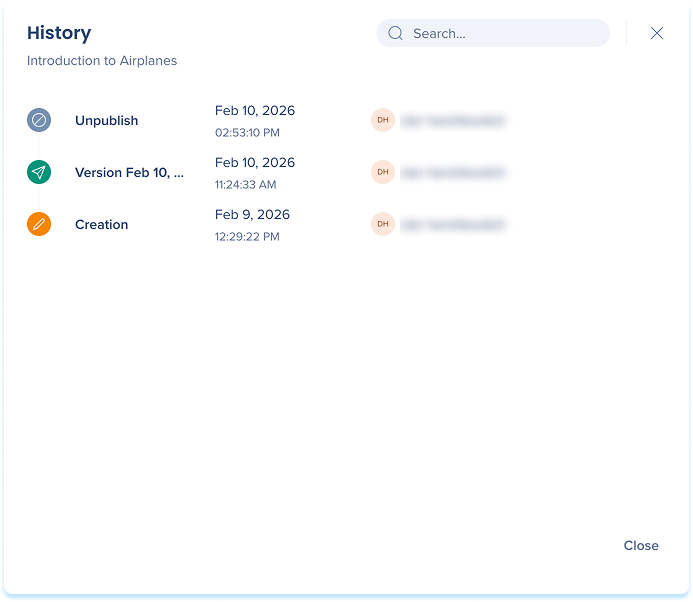
Task: Open the Version Feb 10 history entry
Action: [x=129, y=173]
